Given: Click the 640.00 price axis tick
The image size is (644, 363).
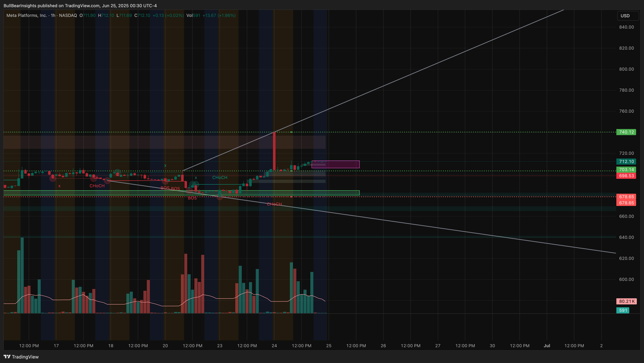Looking at the screenshot, I should point(626,237).
